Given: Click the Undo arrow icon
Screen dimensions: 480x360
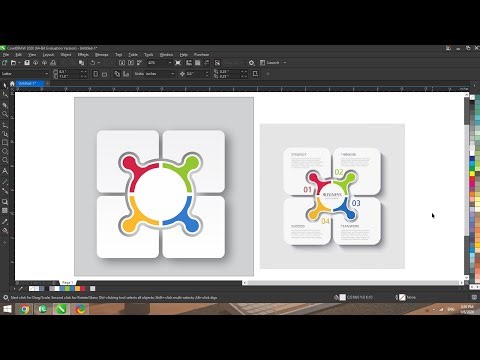Looking at the screenshot, I should click(x=93, y=63).
